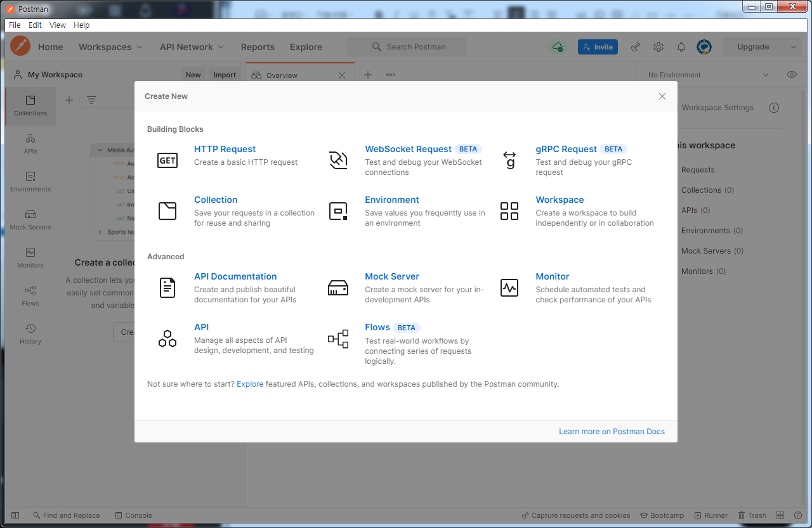This screenshot has height=528, width=812.
Task: Select the Mock Server icon in dialog
Action: click(338, 288)
